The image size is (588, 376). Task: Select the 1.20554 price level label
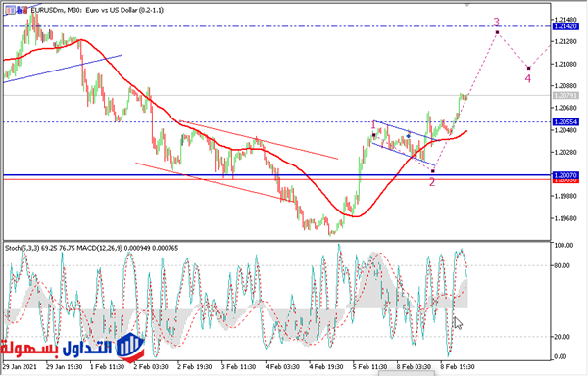coord(565,122)
